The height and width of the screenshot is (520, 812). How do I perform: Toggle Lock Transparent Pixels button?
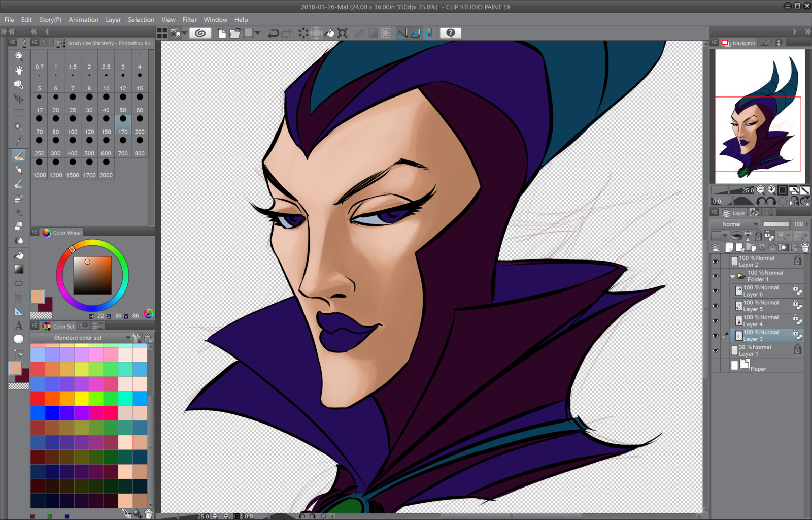pos(769,236)
